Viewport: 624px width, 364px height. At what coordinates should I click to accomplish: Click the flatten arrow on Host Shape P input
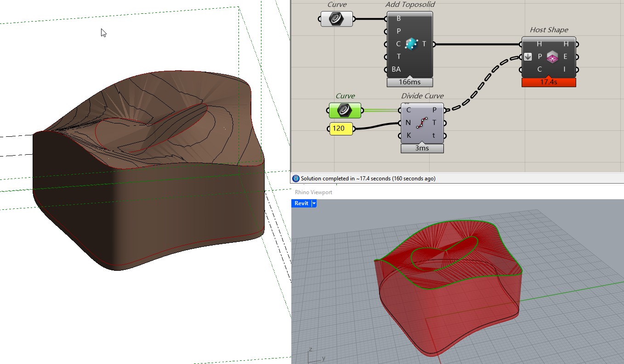point(528,57)
